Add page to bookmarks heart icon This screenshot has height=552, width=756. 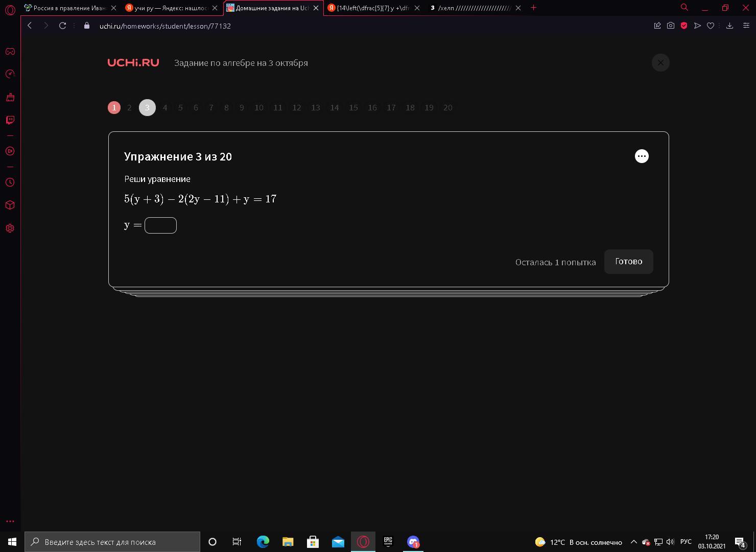coord(711,26)
